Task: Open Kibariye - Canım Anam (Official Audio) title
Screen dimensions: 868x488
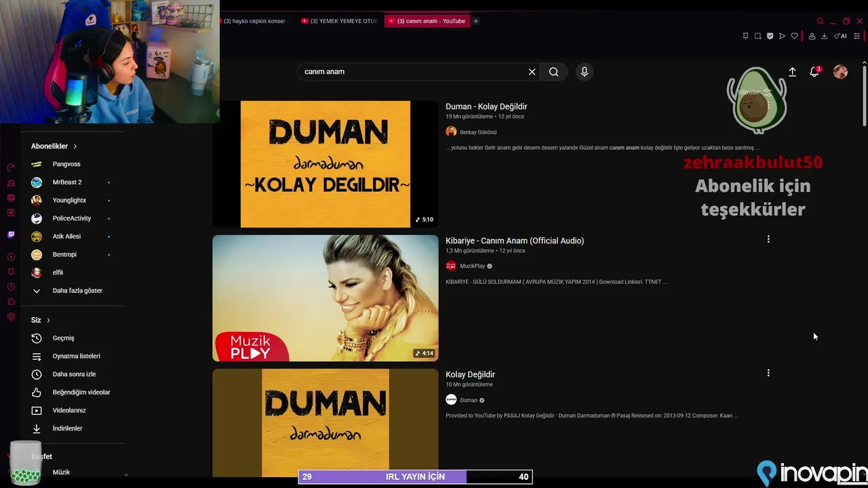Action: pos(515,241)
